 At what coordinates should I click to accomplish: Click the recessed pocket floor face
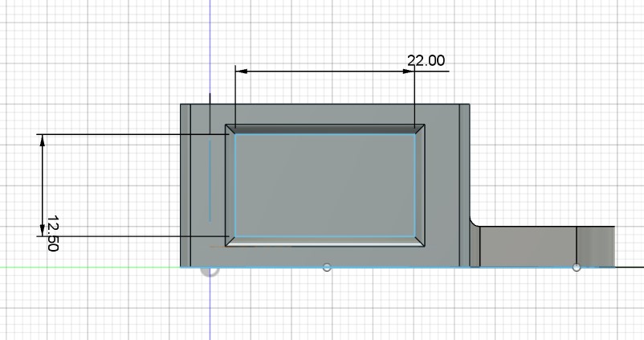tap(324, 185)
